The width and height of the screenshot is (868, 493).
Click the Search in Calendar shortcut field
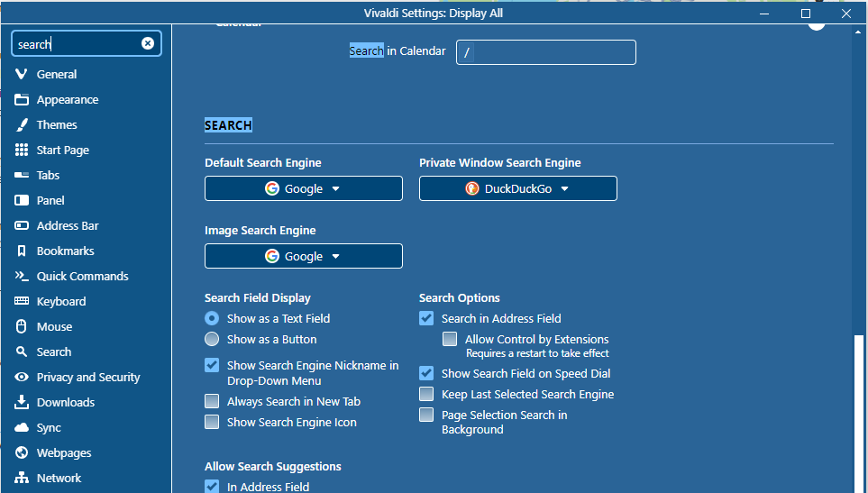[x=546, y=52]
